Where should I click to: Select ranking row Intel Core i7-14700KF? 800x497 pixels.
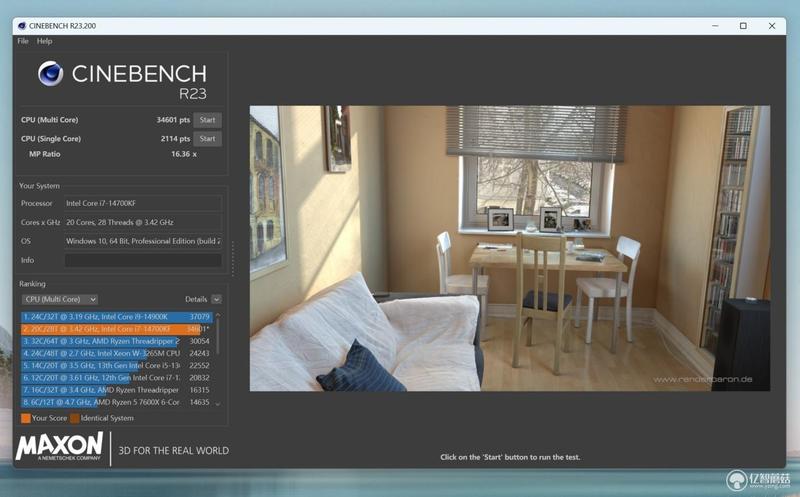[x=116, y=329]
